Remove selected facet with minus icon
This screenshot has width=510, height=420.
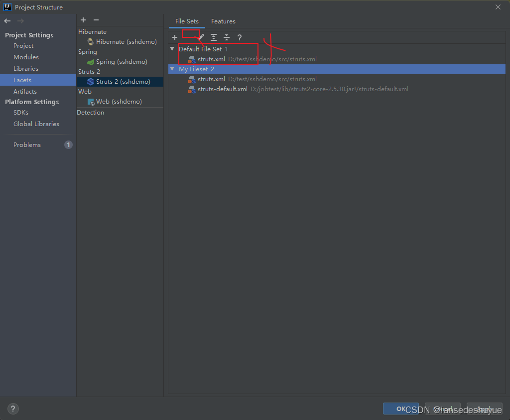pos(96,20)
